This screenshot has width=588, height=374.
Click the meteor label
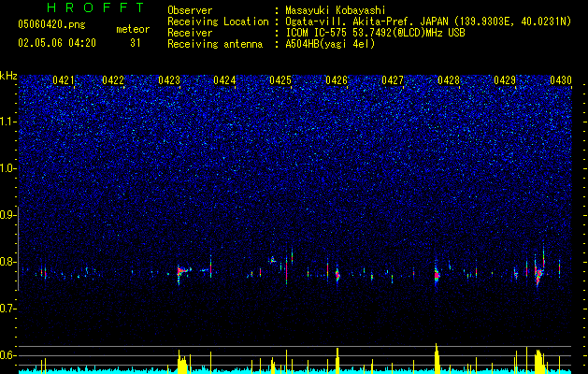(133, 29)
